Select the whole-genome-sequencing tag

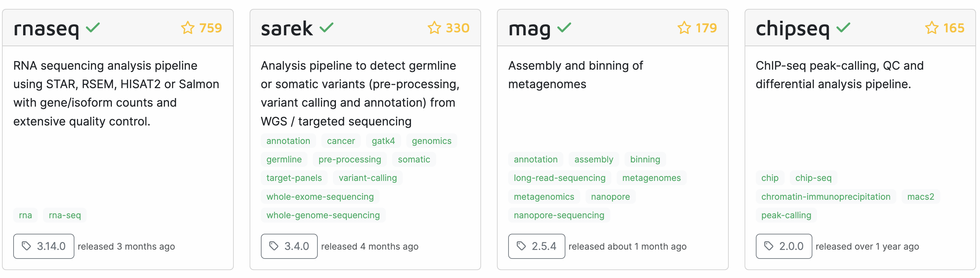click(x=323, y=215)
